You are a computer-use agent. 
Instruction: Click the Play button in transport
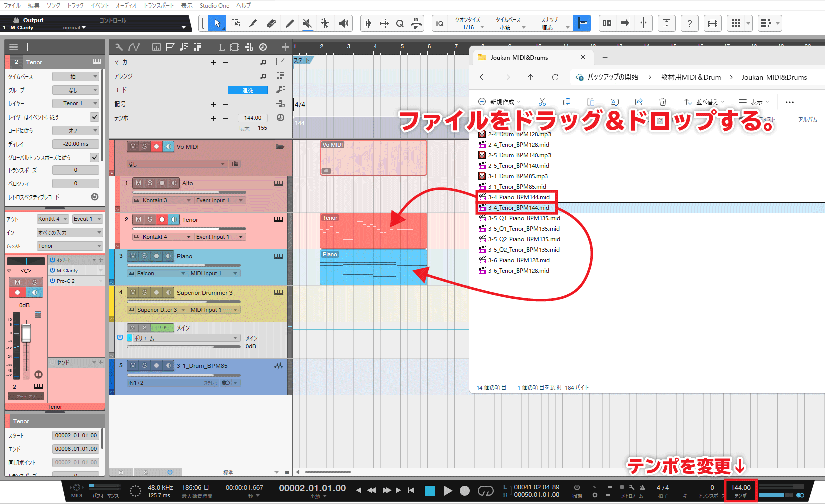[x=448, y=491]
